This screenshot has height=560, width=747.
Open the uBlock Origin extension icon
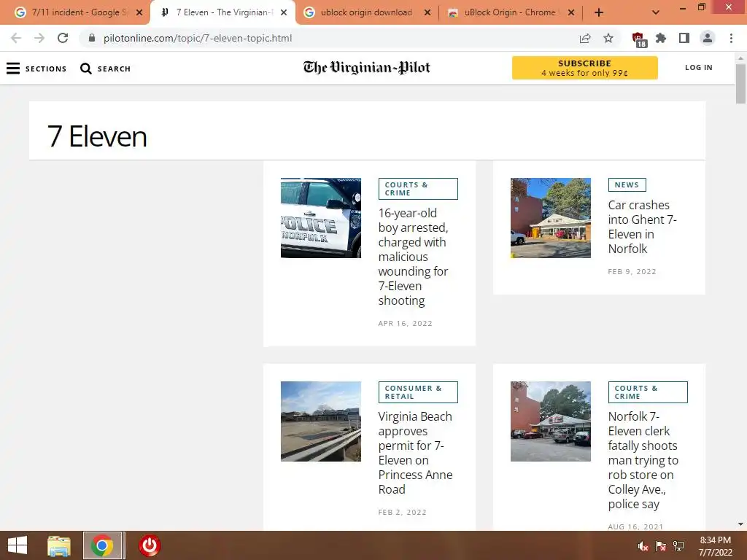[638, 39]
